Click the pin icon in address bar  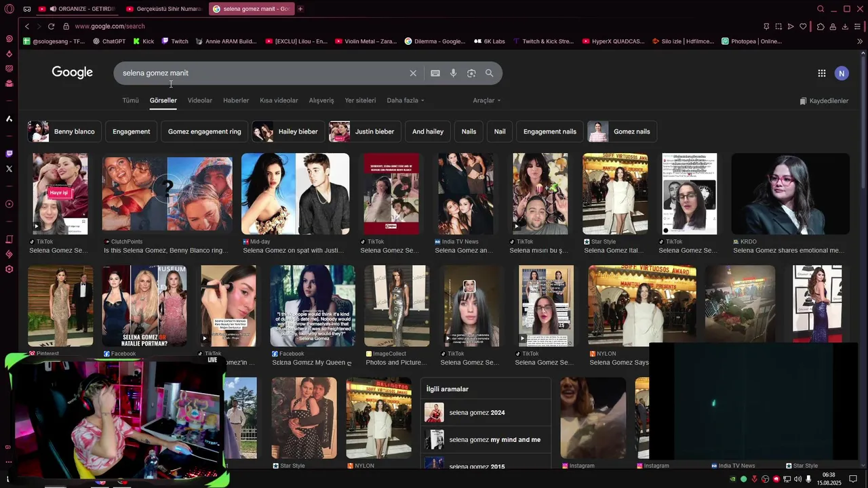click(766, 26)
